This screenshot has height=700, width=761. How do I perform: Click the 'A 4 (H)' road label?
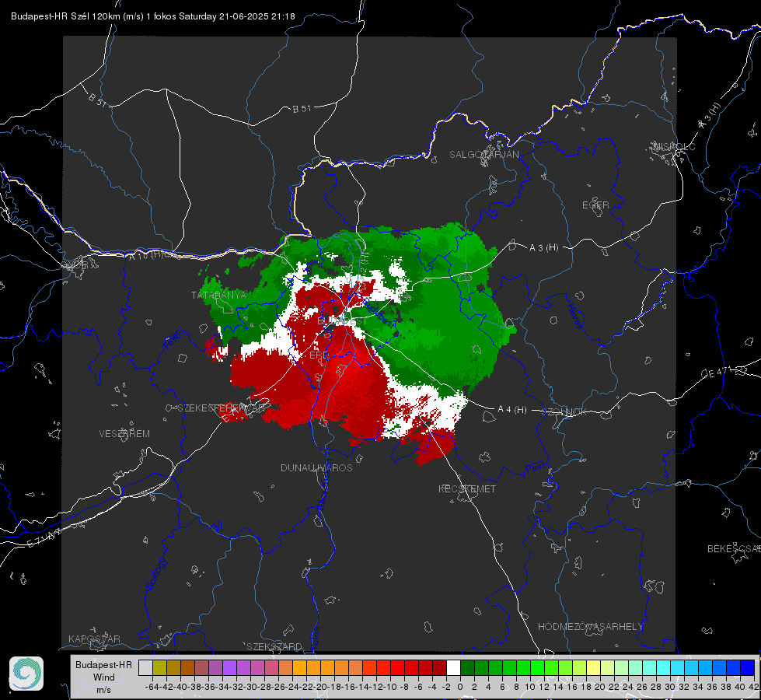click(512, 410)
